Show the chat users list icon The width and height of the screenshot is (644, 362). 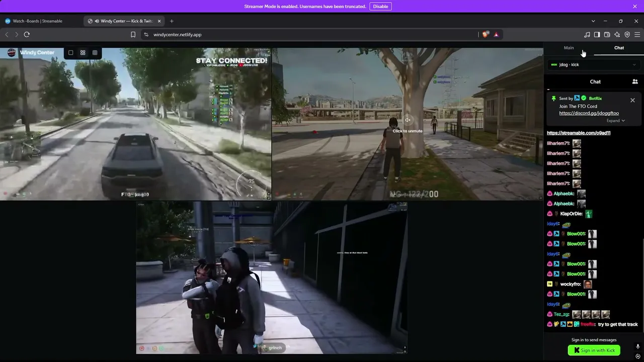click(x=635, y=81)
